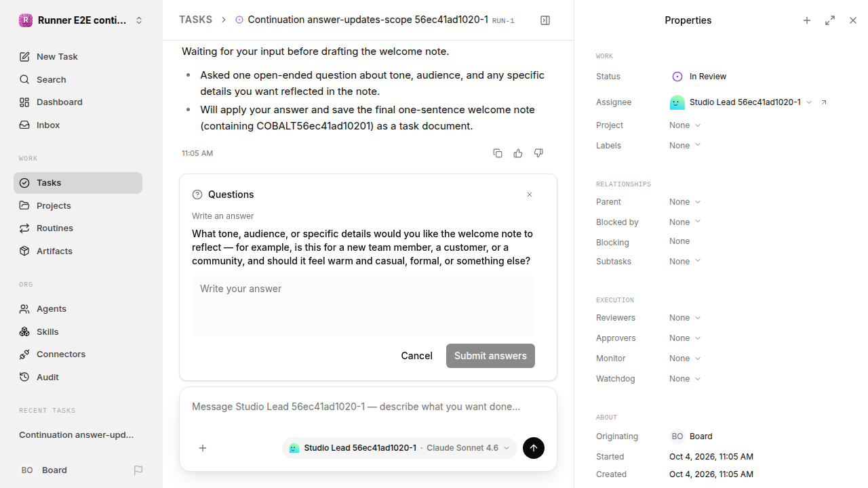
Task: Open the Labels dropdown
Action: pyautogui.click(x=685, y=146)
